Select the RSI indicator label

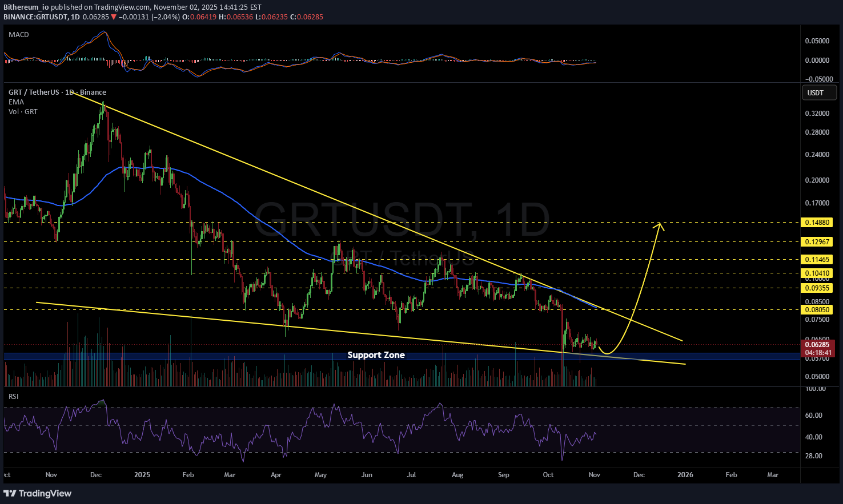point(13,396)
